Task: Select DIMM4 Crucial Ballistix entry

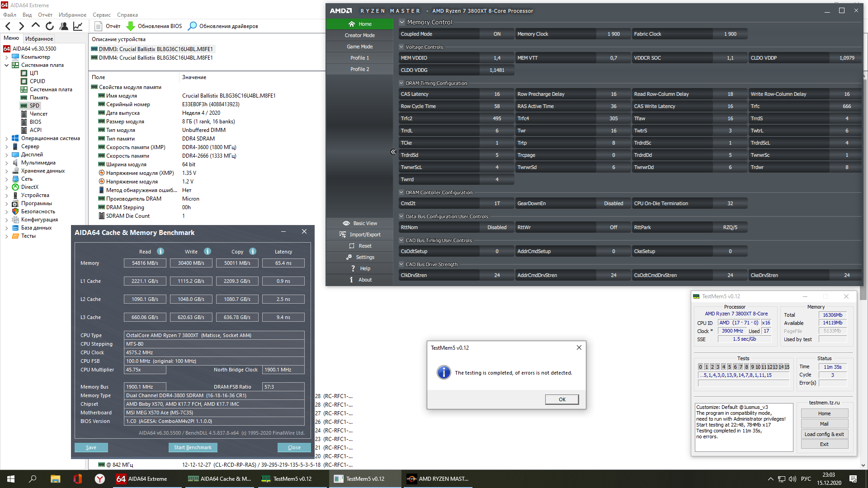Action: 156,58
